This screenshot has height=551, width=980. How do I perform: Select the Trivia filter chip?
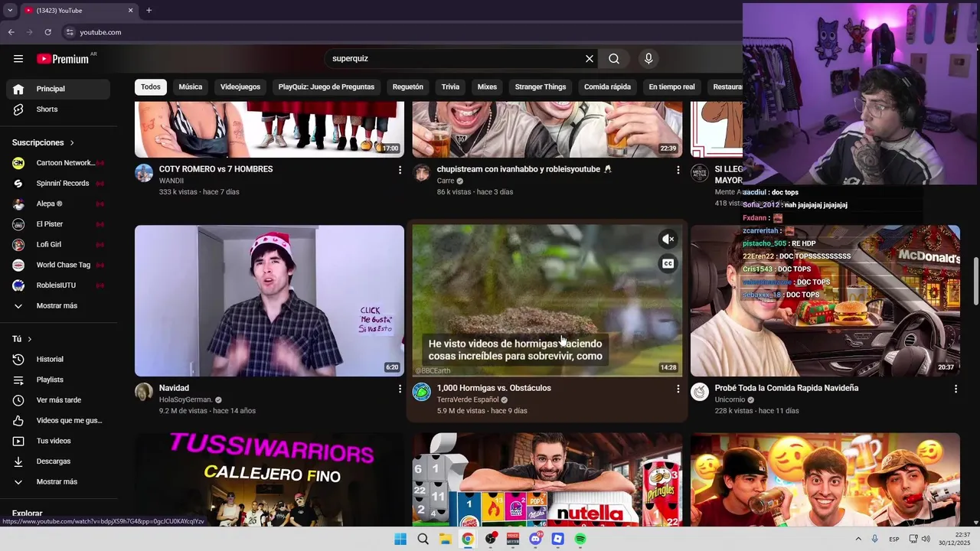(450, 87)
